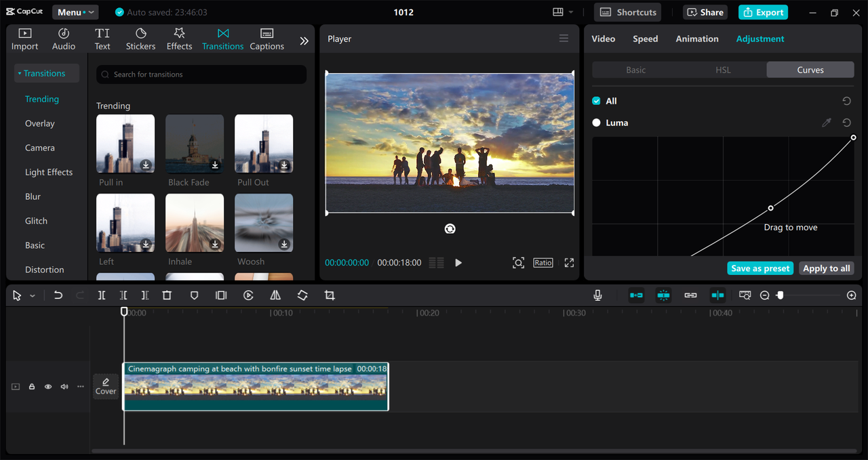
Task: Switch to the Animation tab
Action: point(697,39)
